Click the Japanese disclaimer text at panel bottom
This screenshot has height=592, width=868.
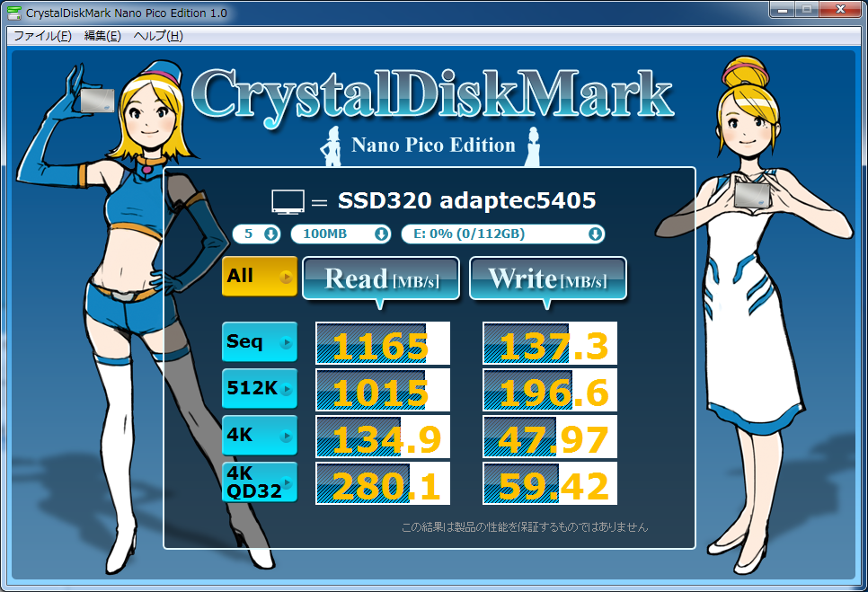tap(524, 526)
